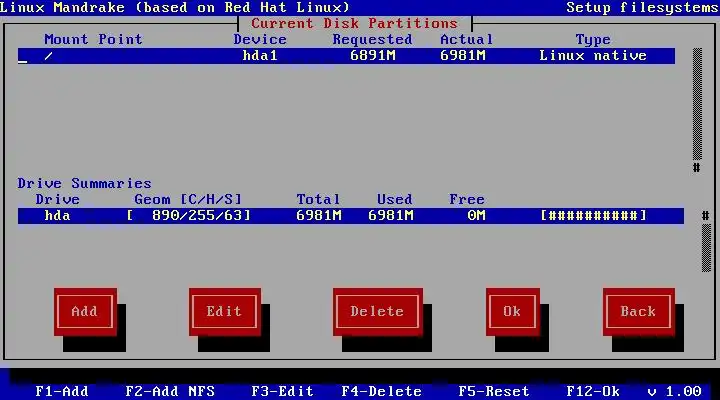The width and height of the screenshot is (720, 400).
Task: Click the Total column header
Action: click(x=318, y=200)
